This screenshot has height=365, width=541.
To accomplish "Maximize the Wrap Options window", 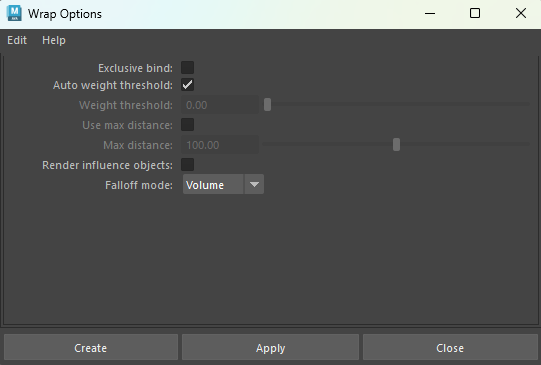I will [475, 14].
